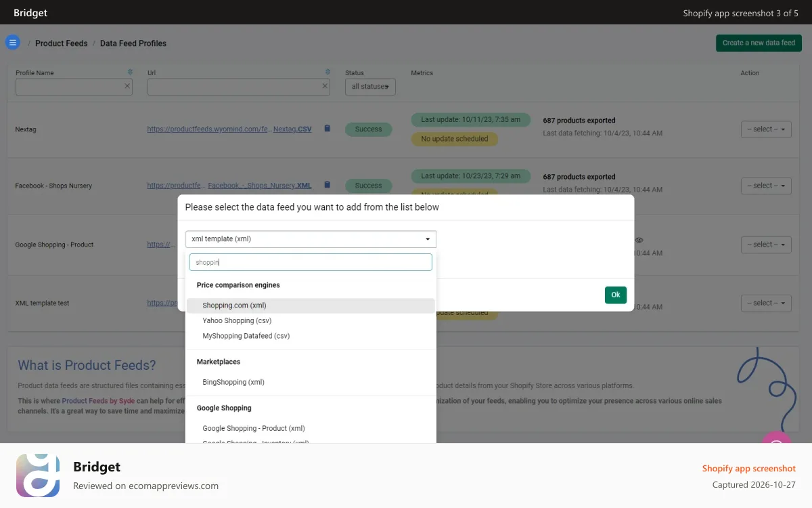The image size is (812, 508).
Task: Click the sort icon beside Profile Name header
Action: pyautogui.click(x=130, y=72)
